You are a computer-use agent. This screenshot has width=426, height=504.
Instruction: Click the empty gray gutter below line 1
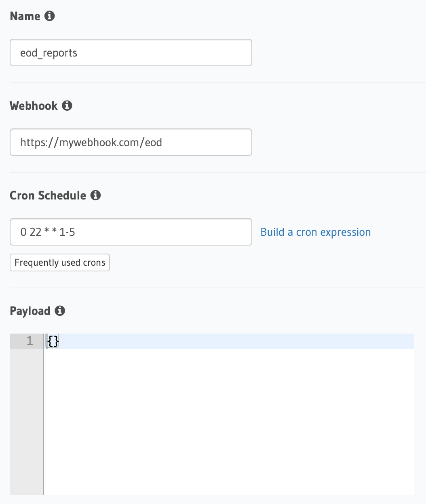click(x=26, y=420)
